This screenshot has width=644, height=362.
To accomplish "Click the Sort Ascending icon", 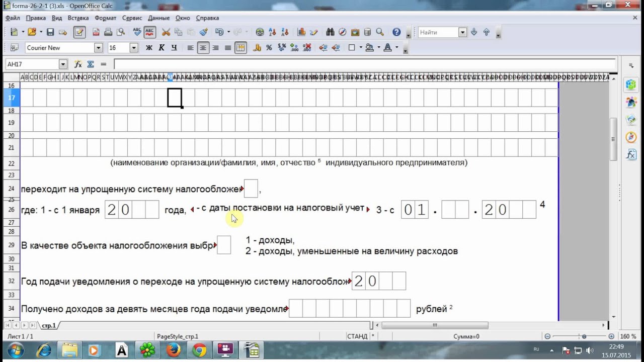I will [273, 32].
